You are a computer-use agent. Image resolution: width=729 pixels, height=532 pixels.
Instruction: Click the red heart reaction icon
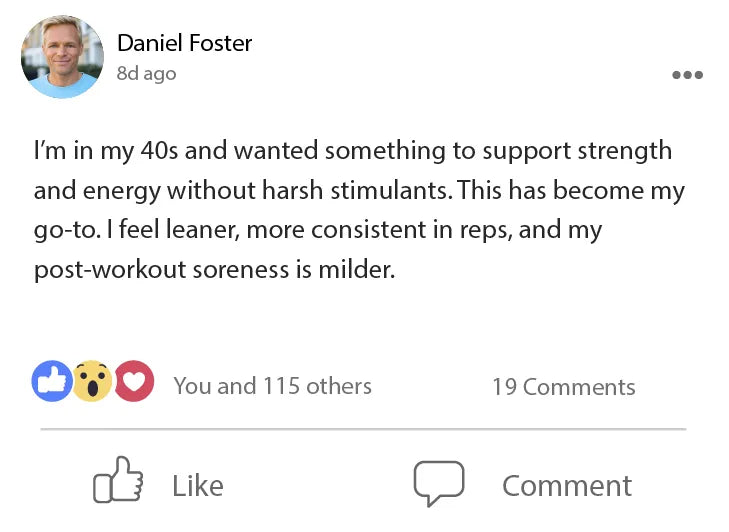(x=133, y=381)
